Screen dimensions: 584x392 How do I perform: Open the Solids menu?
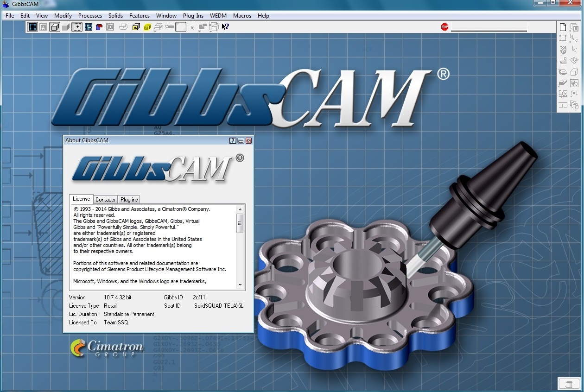(x=116, y=15)
